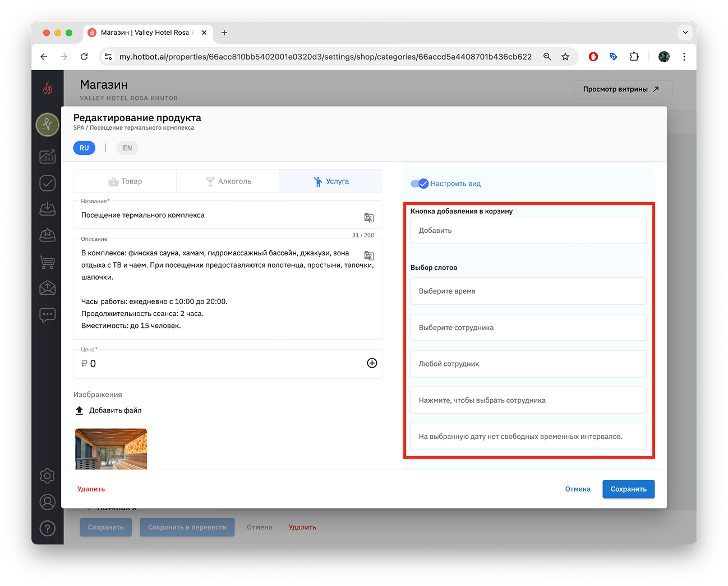Add a price option with the plus circle

coord(372,363)
